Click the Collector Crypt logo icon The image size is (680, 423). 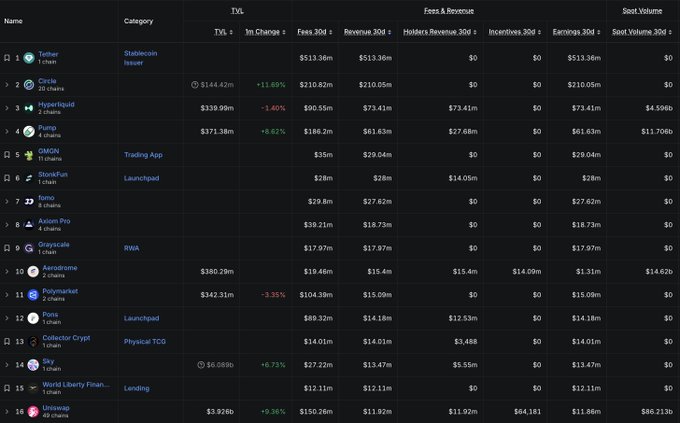tap(33, 341)
